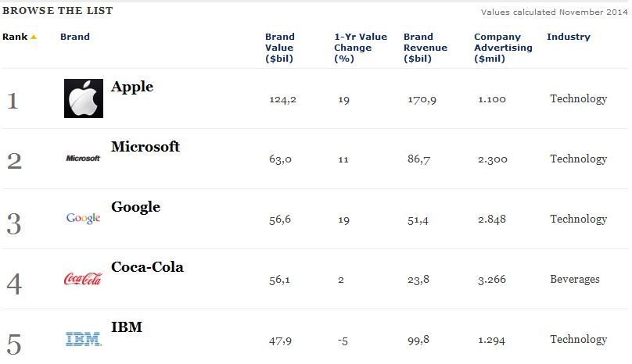632x364 pixels.
Task: Click the Coca-Cola logo icon
Action: coord(83,279)
